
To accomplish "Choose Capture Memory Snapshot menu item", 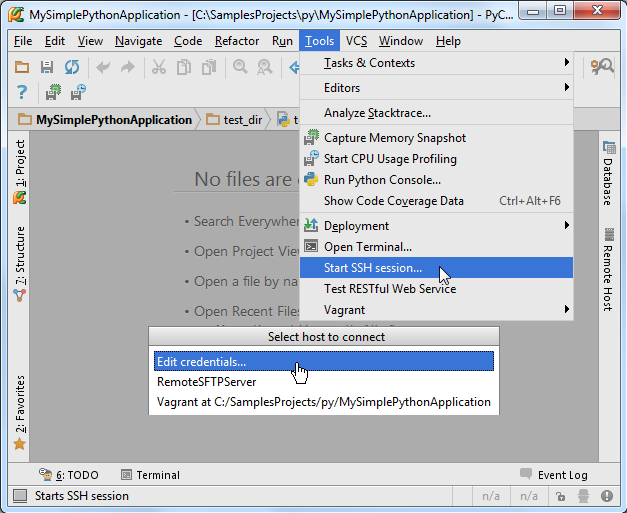I will click(436, 138).
